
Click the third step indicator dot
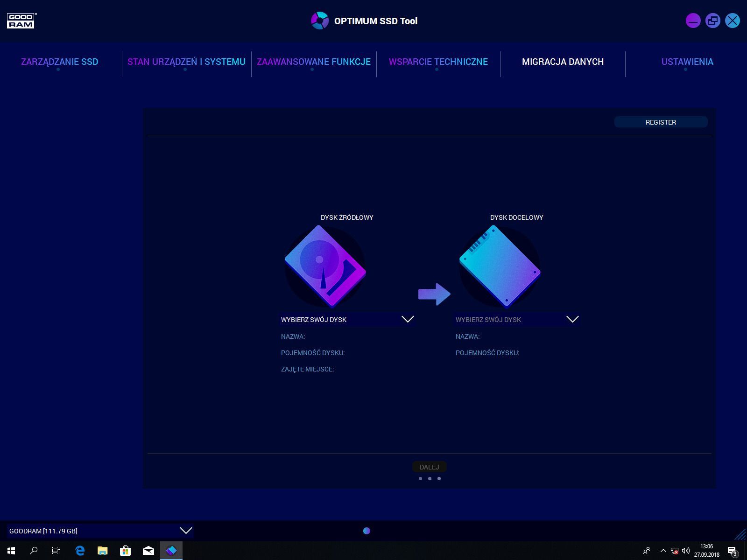click(439, 478)
